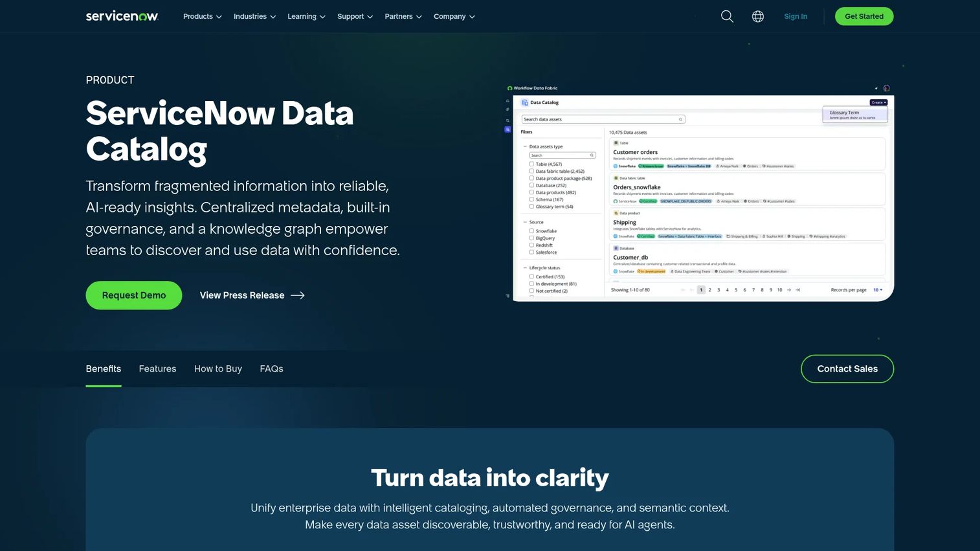Select the FAQs tab
Image resolution: width=980 pixels, height=551 pixels.
pyautogui.click(x=272, y=369)
